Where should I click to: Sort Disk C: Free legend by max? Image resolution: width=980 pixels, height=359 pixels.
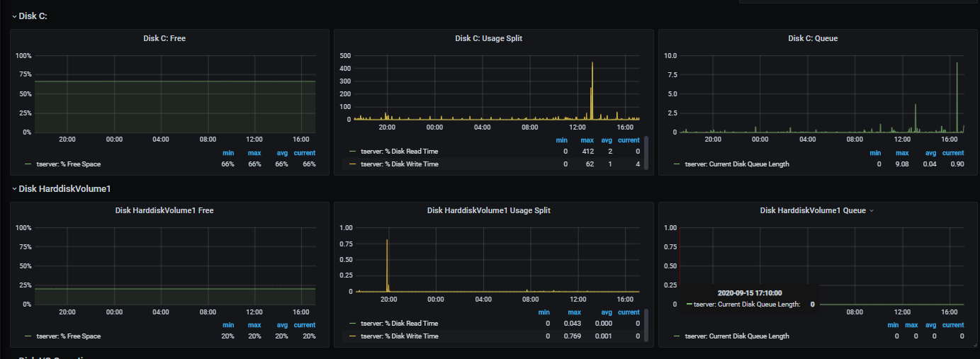tap(254, 153)
